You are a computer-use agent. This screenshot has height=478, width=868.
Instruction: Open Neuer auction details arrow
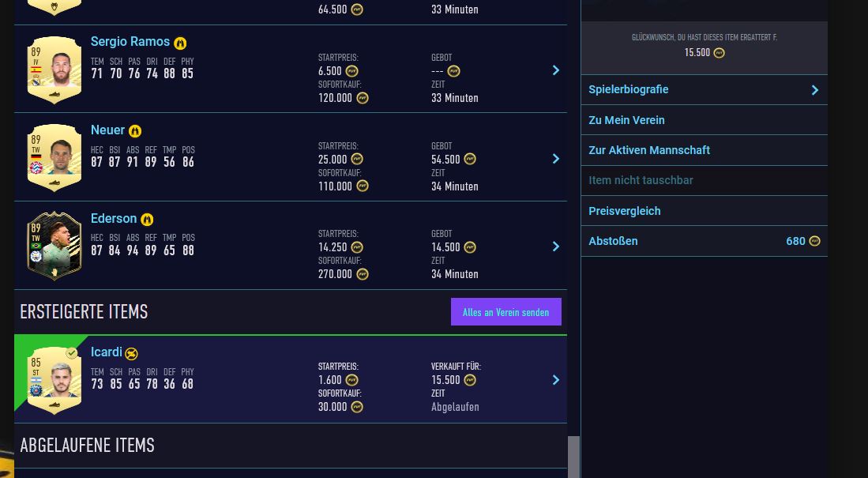[x=556, y=159]
